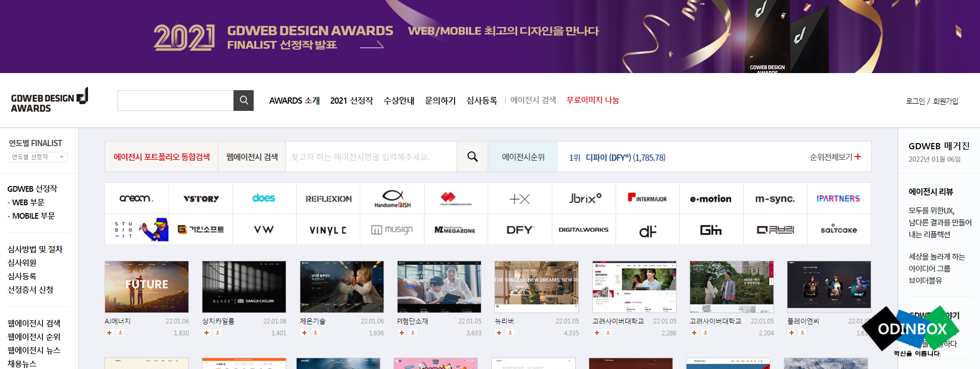Click the agency search magnifier icon
Viewport: 980px width, 369px height.
point(472,157)
